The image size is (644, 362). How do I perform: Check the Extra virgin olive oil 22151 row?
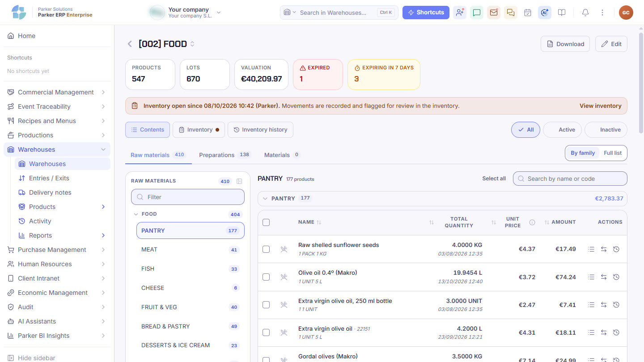tap(266, 332)
